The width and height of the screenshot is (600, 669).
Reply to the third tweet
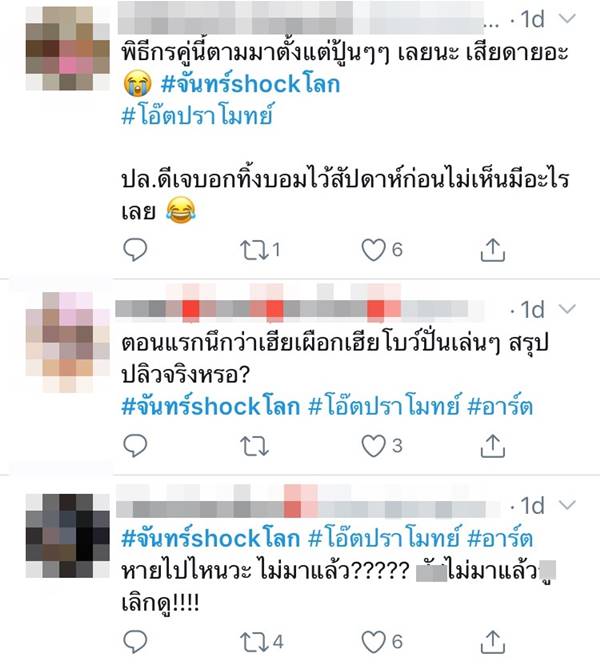click(135, 642)
